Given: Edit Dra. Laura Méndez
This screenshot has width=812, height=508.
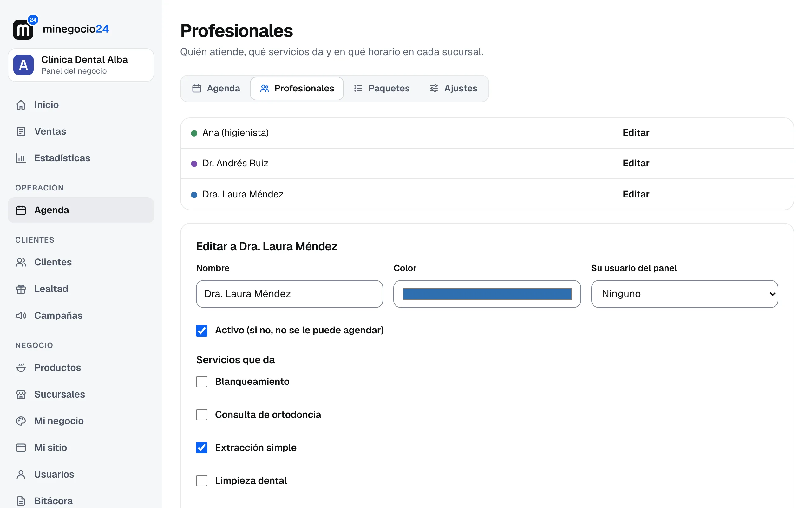Looking at the screenshot, I should pos(636,194).
